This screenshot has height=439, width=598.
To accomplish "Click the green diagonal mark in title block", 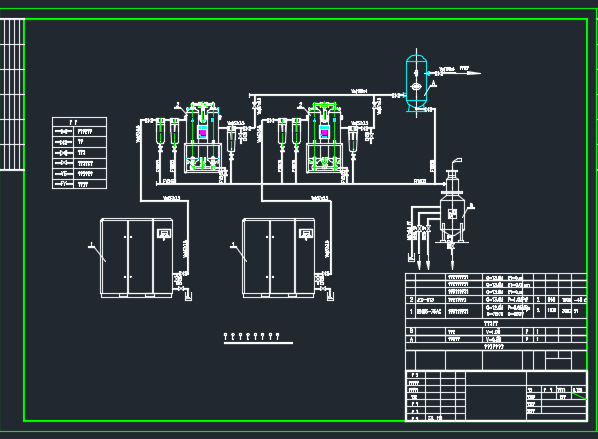I will pos(579,396).
